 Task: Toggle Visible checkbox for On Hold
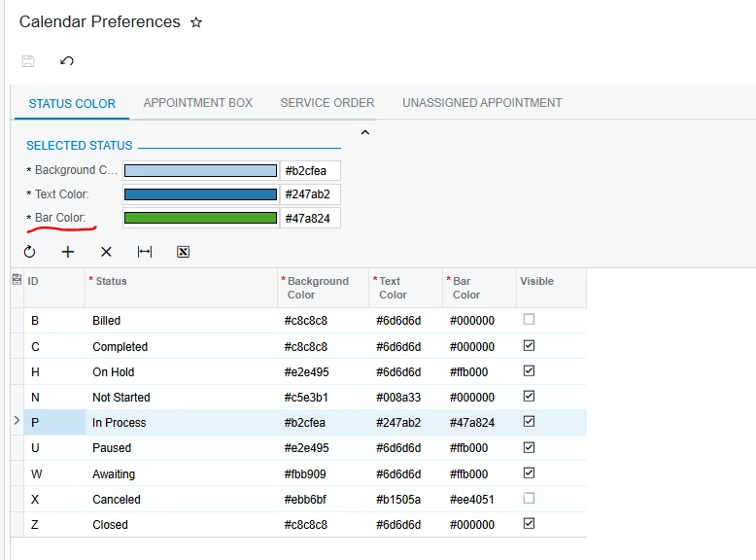[x=529, y=371]
